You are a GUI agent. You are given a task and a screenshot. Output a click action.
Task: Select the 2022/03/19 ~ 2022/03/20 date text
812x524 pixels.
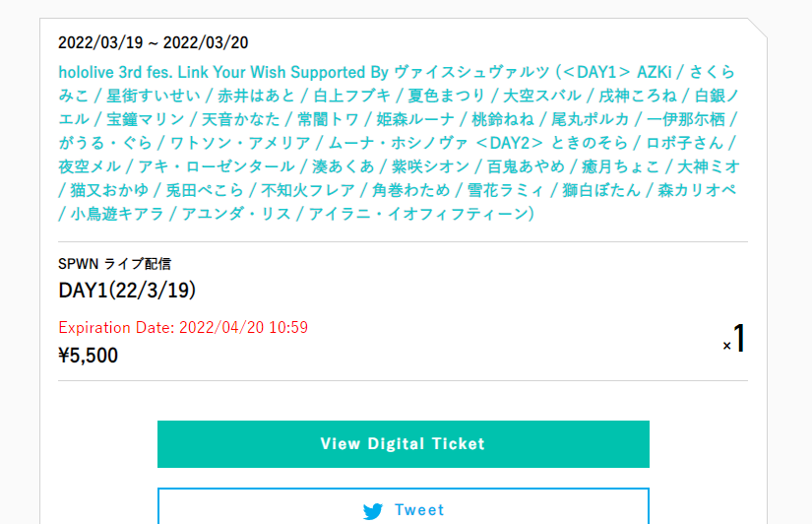click(x=154, y=42)
